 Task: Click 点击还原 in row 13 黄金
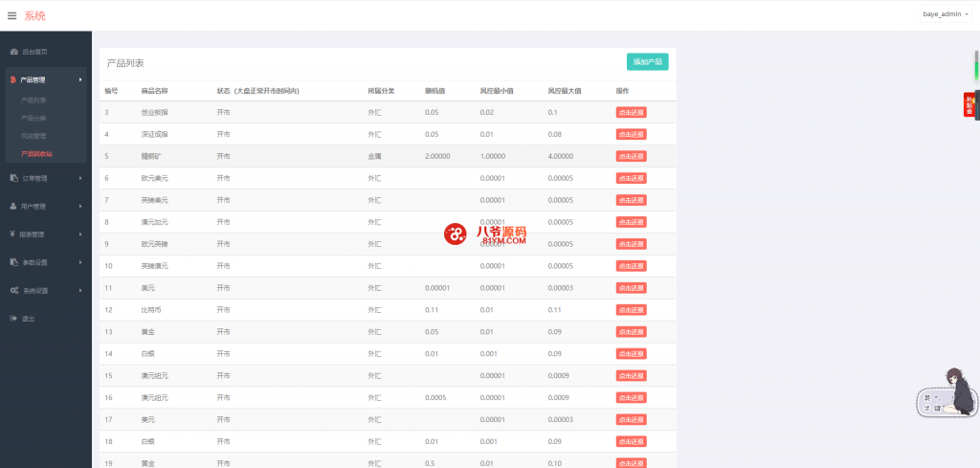[x=632, y=332]
